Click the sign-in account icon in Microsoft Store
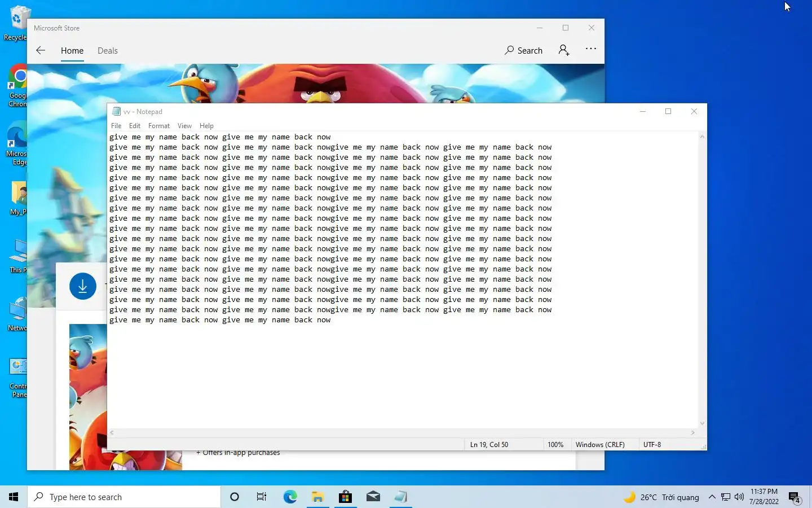Screen dimensions: 812x508 [x=564, y=50]
